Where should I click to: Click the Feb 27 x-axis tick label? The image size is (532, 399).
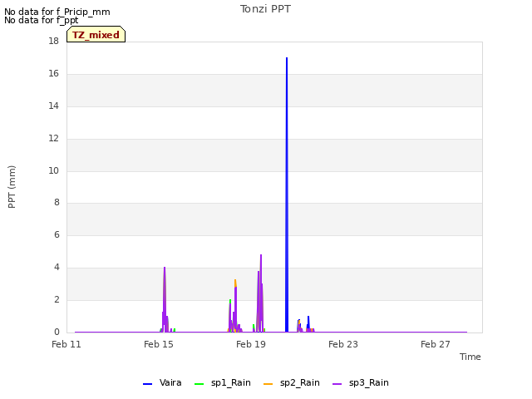pos(436,344)
